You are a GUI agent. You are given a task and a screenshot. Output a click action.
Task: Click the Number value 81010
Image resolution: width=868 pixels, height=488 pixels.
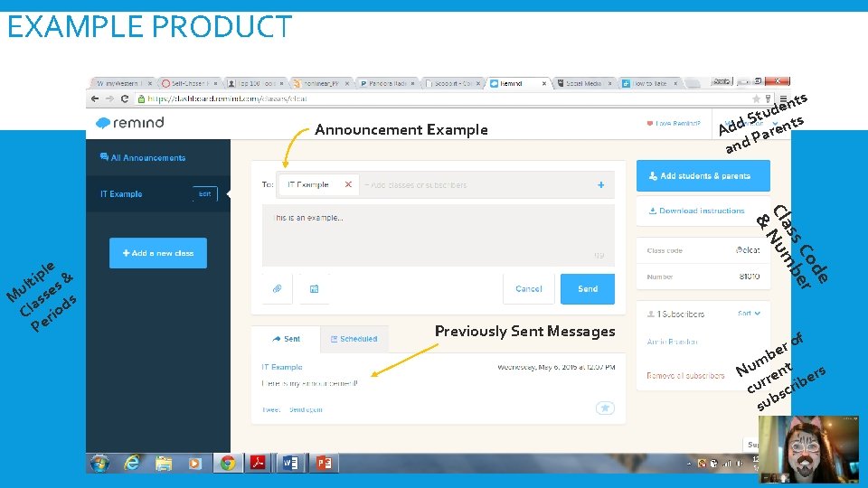749,277
